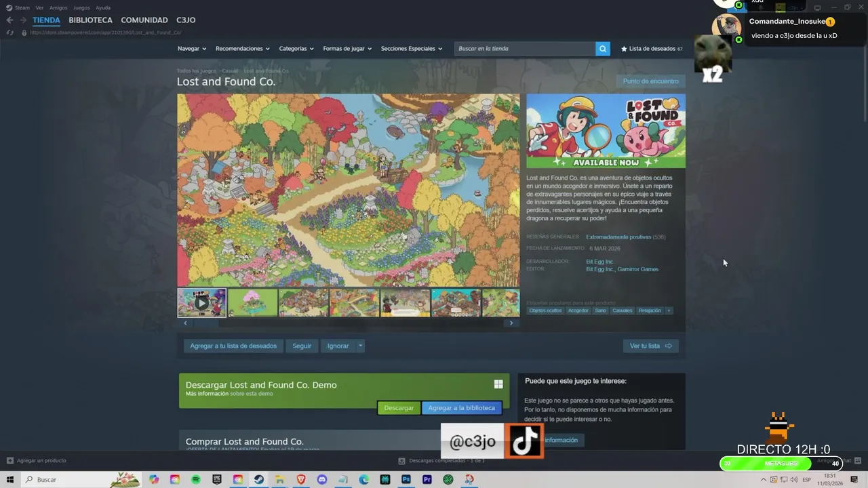The height and width of the screenshot is (488, 868).
Task: Open the Casual breadcrumb link
Action: tap(230, 70)
